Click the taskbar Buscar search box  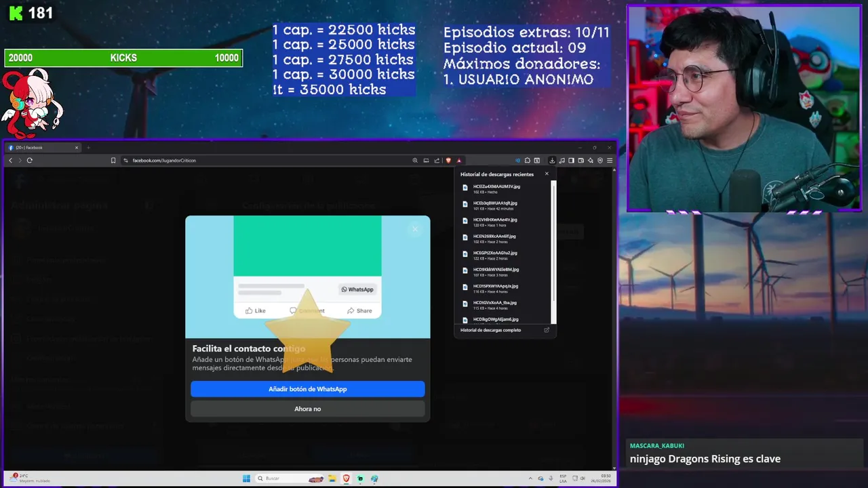(290, 479)
